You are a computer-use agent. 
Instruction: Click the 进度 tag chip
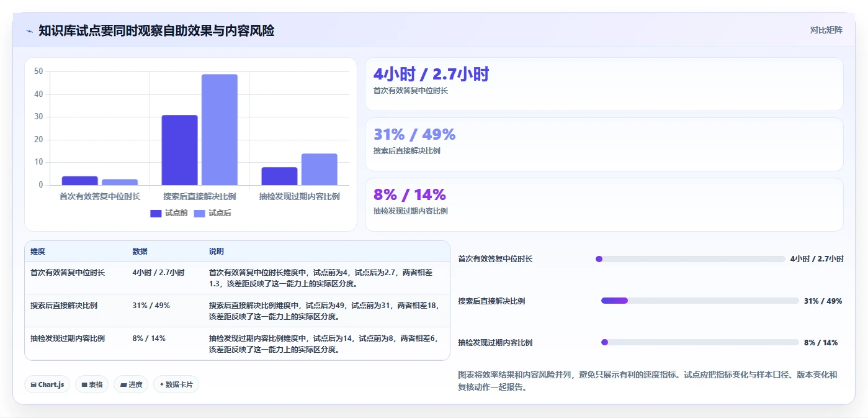coord(131,384)
